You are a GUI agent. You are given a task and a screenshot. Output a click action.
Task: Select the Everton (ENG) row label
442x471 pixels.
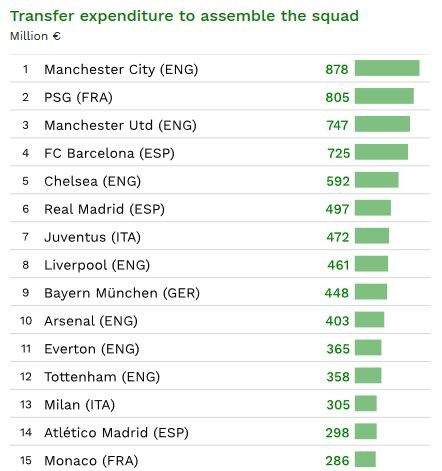[92, 349]
